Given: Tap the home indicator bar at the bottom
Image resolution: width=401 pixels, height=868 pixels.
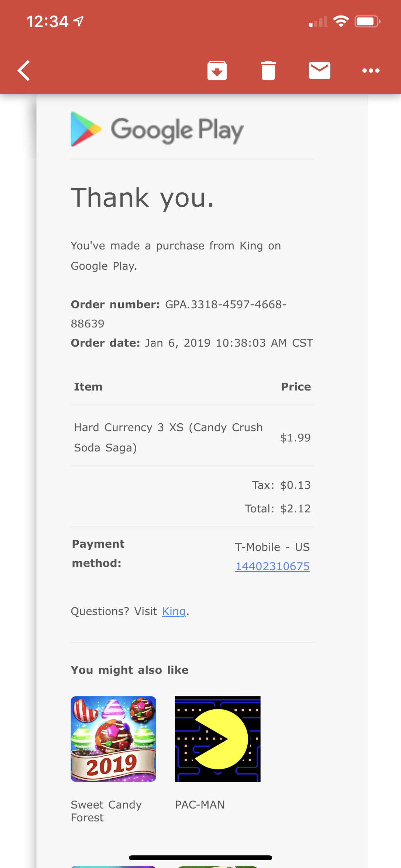Looking at the screenshot, I should click(x=200, y=858).
